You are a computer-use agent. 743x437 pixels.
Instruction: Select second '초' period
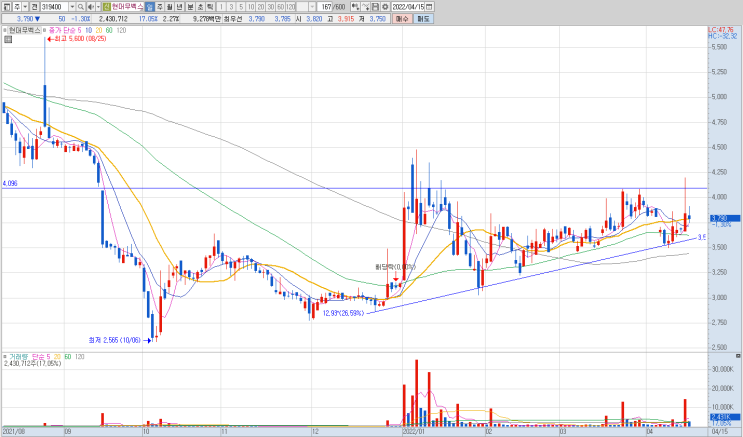click(200, 7)
